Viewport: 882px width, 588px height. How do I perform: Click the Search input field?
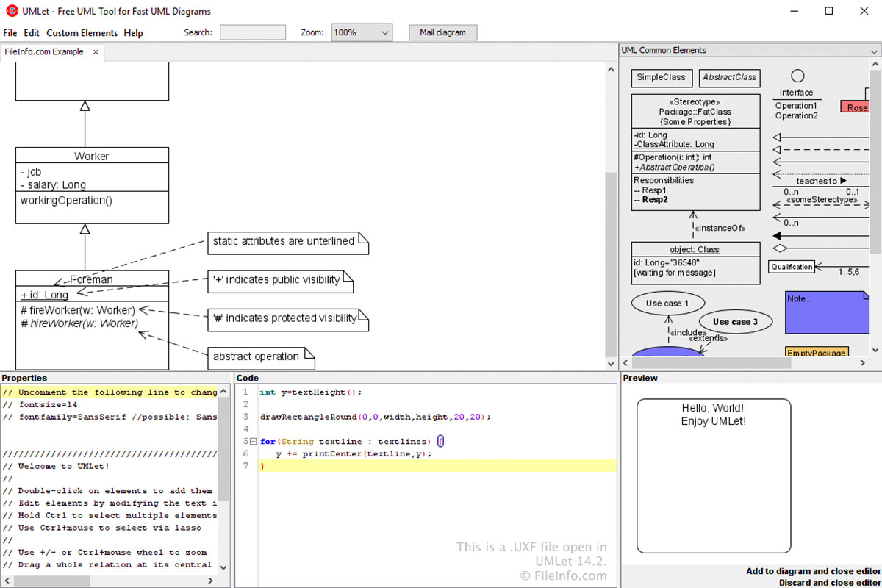(x=253, y=32)
